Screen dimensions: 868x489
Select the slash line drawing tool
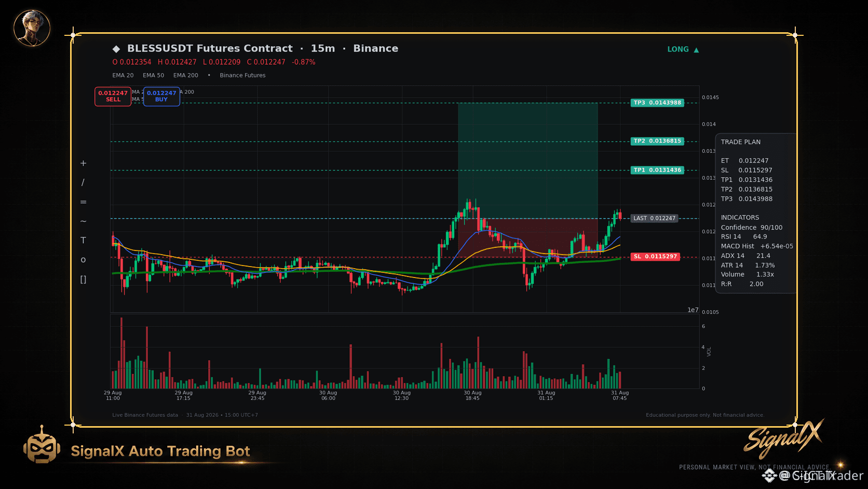tap(83, 182)
